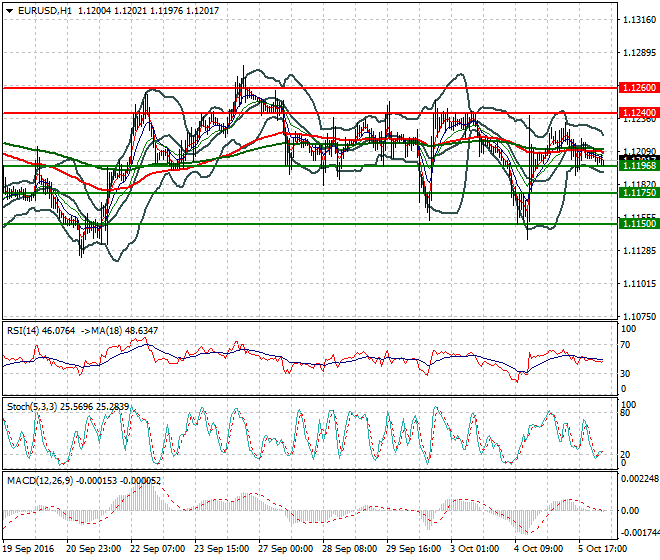
Task: Click the 19 Sep 2016 date label
Action: pyautogui.click(x=28, y=549)
